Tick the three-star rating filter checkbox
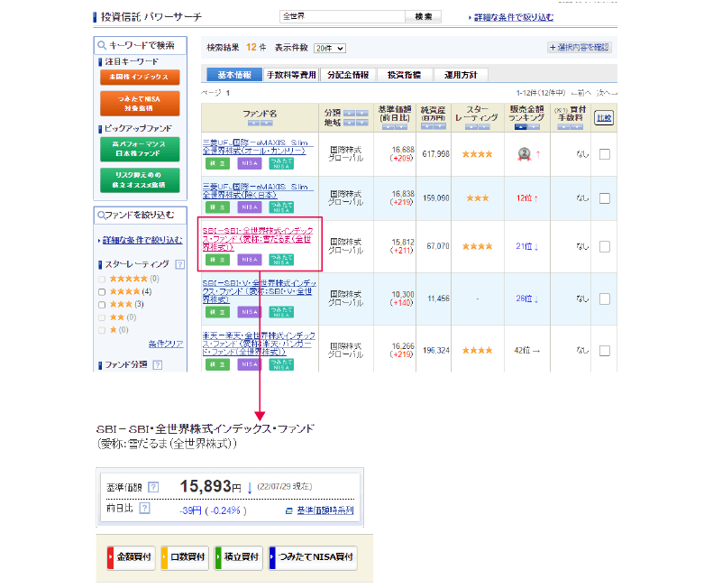722x588 pixels. click(102, 305)
